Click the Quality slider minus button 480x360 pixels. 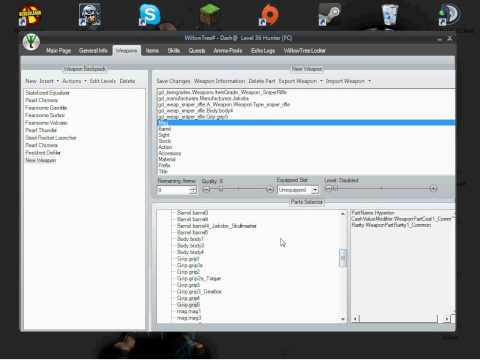click(x=206, y=190)
